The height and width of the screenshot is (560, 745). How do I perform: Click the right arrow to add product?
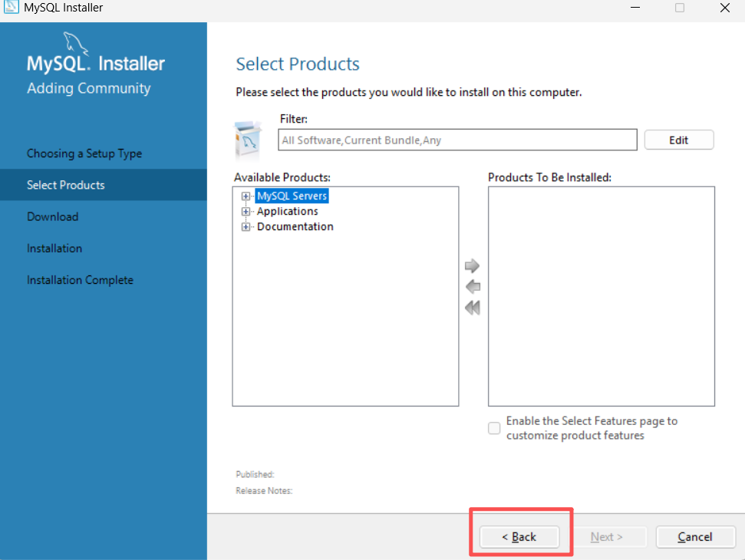(472, 266)
